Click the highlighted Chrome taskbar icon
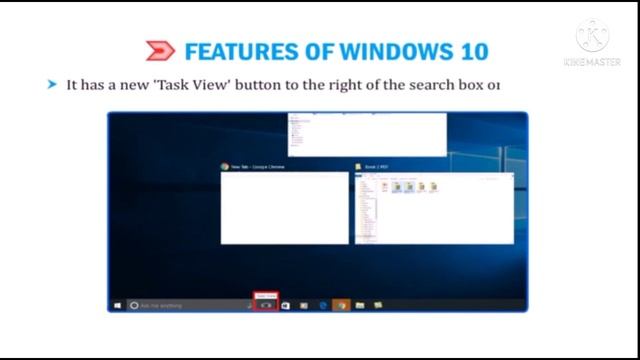 click(341, 305)
